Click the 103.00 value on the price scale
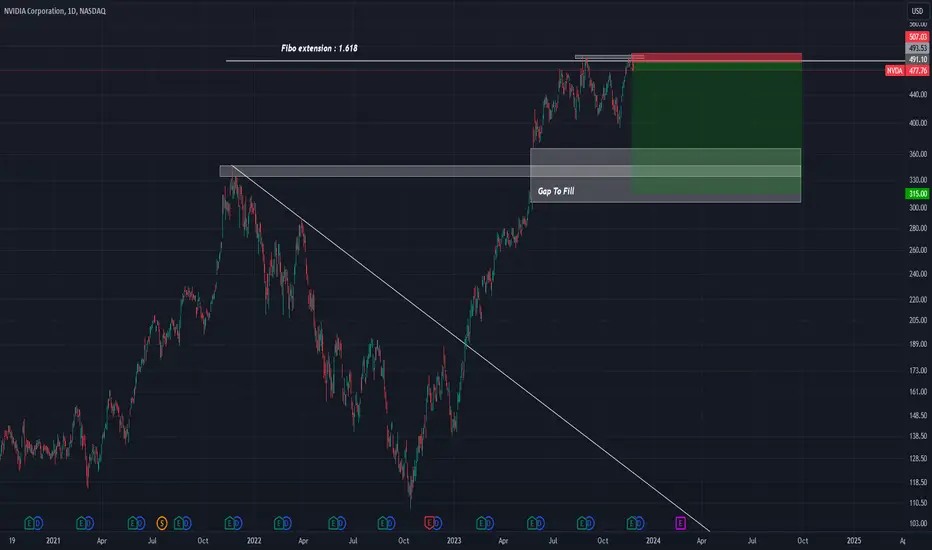This screenshot has height=550, width=932. (x=918, y=523)
